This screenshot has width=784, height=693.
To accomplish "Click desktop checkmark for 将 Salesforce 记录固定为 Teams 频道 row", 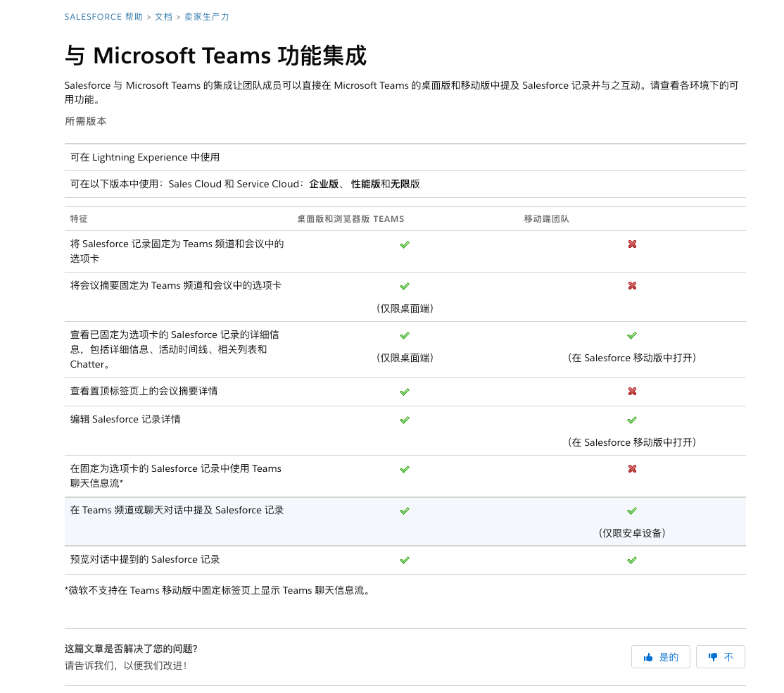I will [405, 244].
